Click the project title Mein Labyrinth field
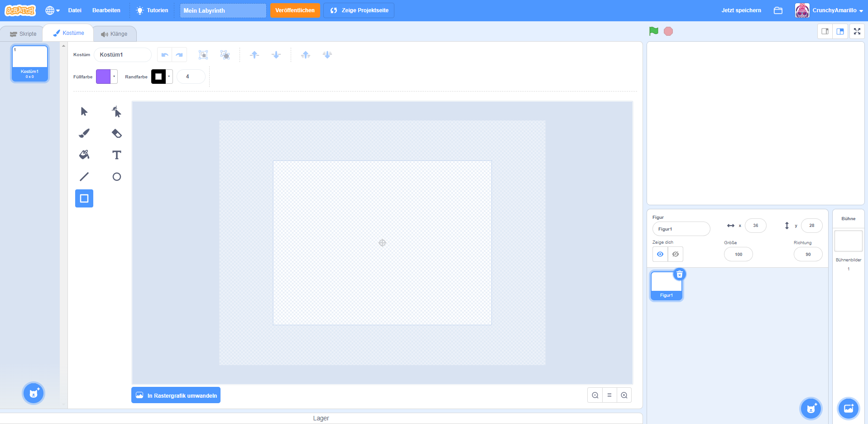The image size is (868, 424). pos(223,10)
